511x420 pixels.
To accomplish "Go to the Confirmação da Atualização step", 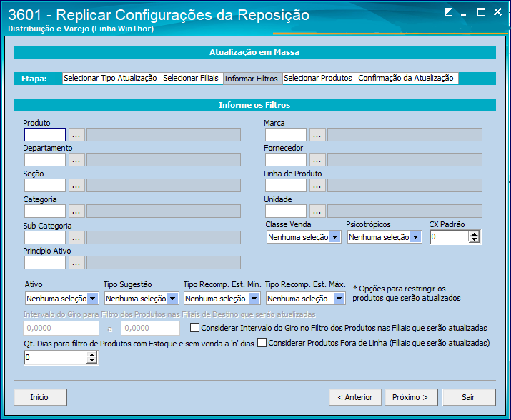I will (407, 78).
